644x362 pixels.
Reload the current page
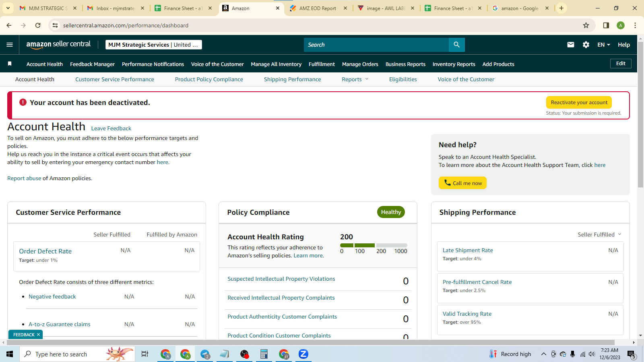pyautogui.click(x=38, y=25)
